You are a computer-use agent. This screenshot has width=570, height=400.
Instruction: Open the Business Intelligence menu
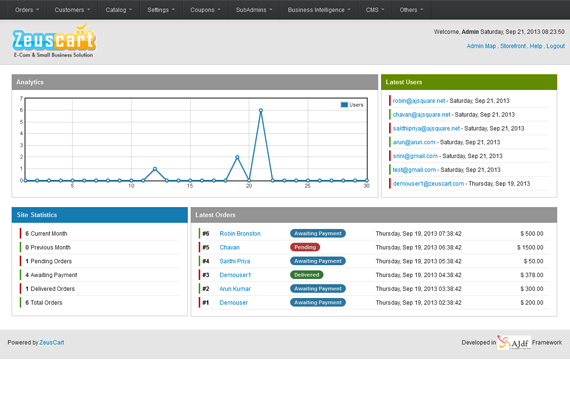319,10
